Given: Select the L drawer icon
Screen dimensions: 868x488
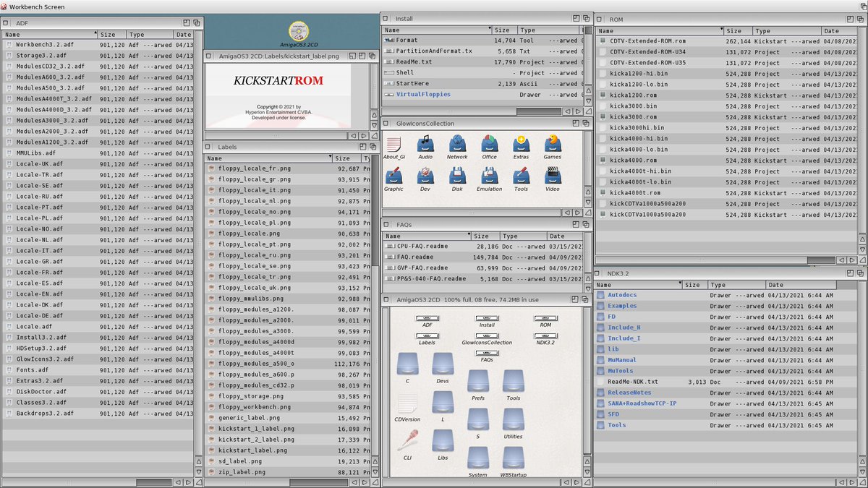Looking at the screenshot, I should tap(443, 403).
